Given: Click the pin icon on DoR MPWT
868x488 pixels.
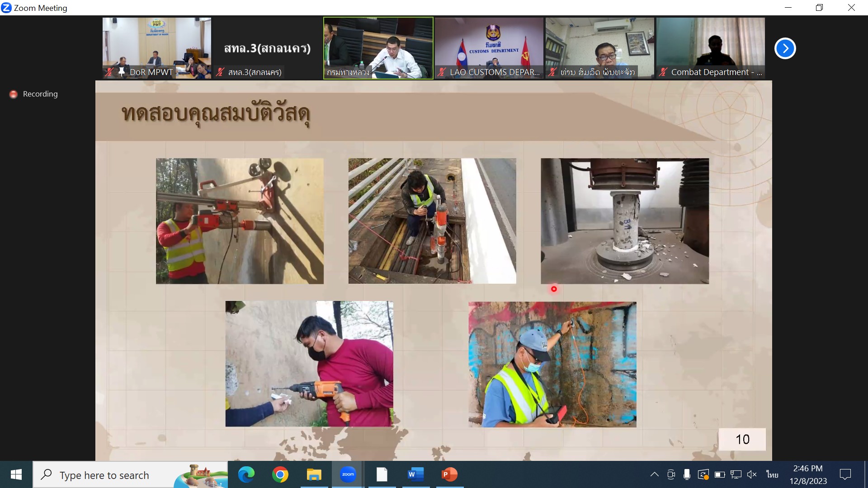Looking at the screenshot, I should (x=121, y=72).
